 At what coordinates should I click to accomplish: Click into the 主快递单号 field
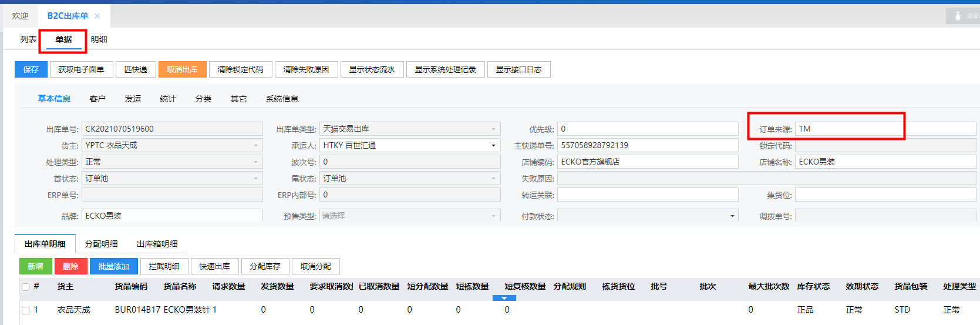pyautogui.click(x=647, y=145)
